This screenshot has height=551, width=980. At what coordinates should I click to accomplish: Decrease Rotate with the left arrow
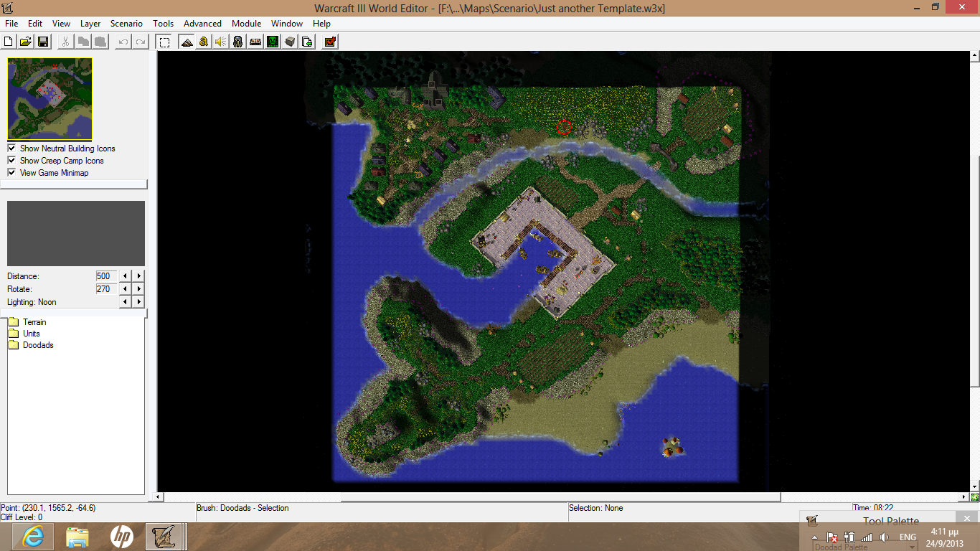(x=126, y=289)
